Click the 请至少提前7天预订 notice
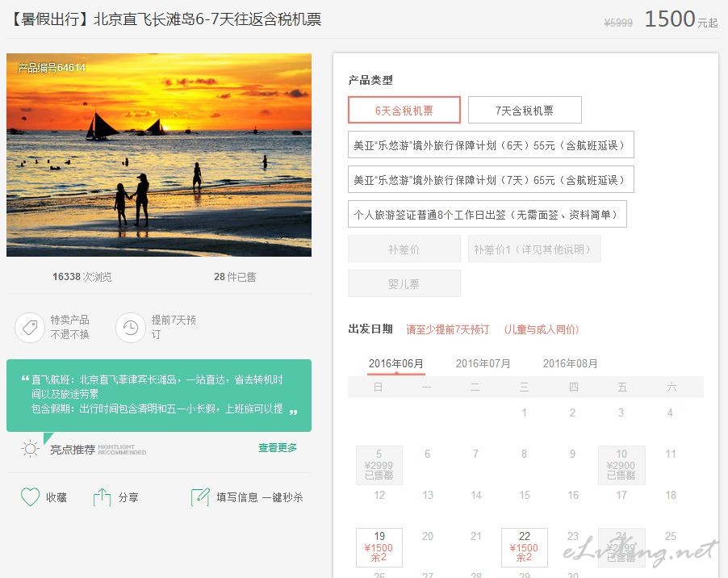Viewport: 728px width, 578px height. click(x=448, y=329)
